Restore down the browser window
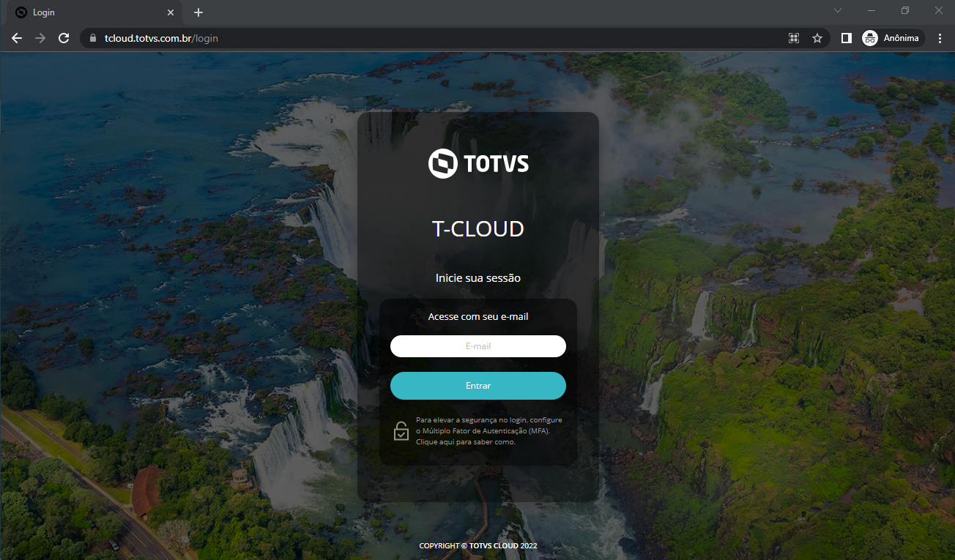The width and height of the screenshot is (955, 560). (905, 10)
